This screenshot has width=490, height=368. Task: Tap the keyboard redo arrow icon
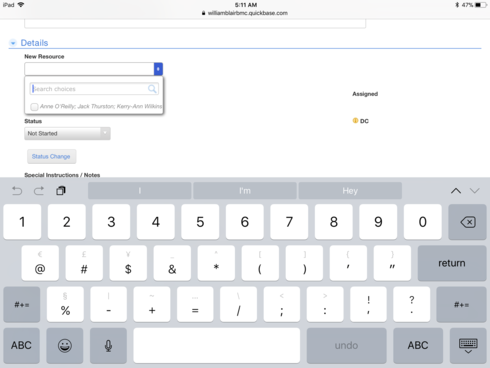(x=39, y=191)
